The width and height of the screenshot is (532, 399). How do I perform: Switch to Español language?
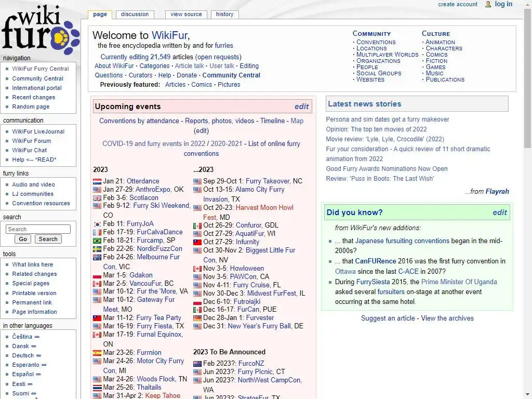pos(23,374)
